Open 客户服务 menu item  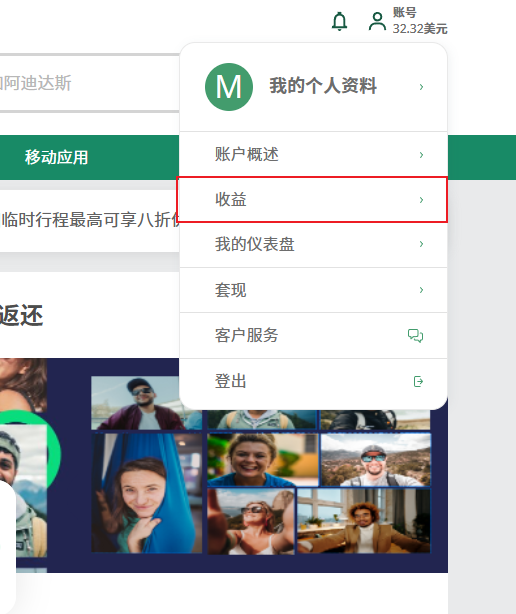pyautogui.click(x=313, y=336)
